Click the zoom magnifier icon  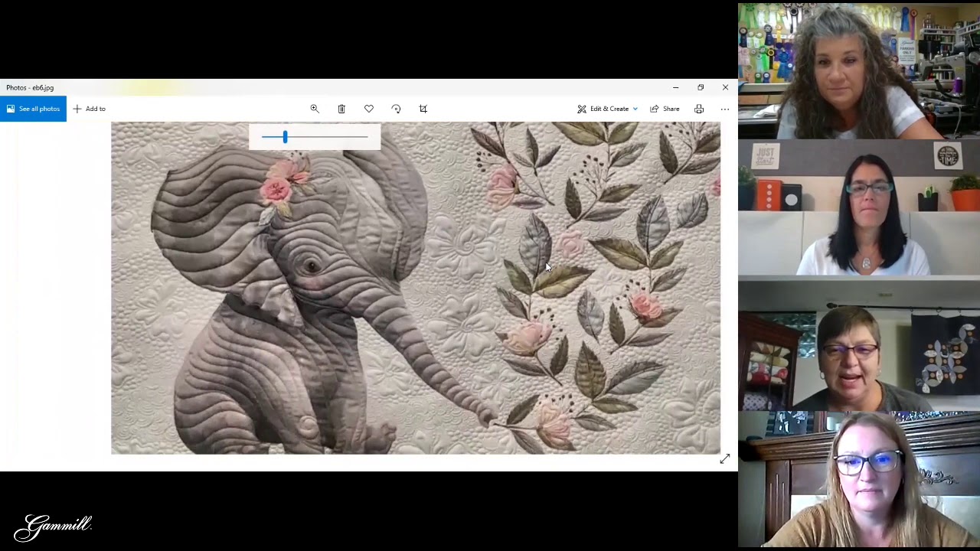(315, 109)
